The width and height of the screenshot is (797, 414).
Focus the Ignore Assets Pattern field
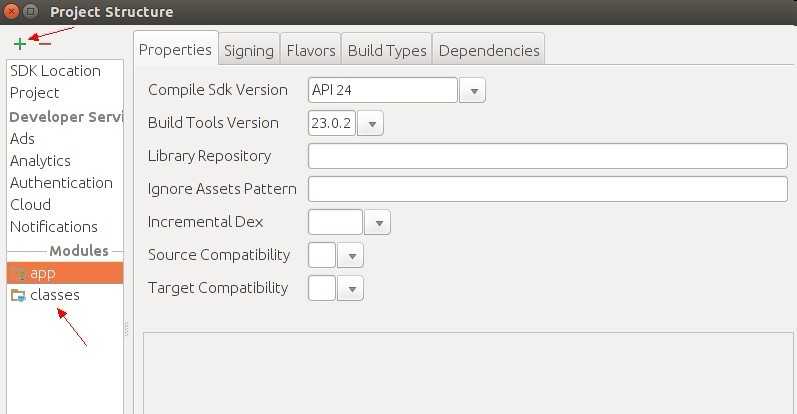(548, 189)
